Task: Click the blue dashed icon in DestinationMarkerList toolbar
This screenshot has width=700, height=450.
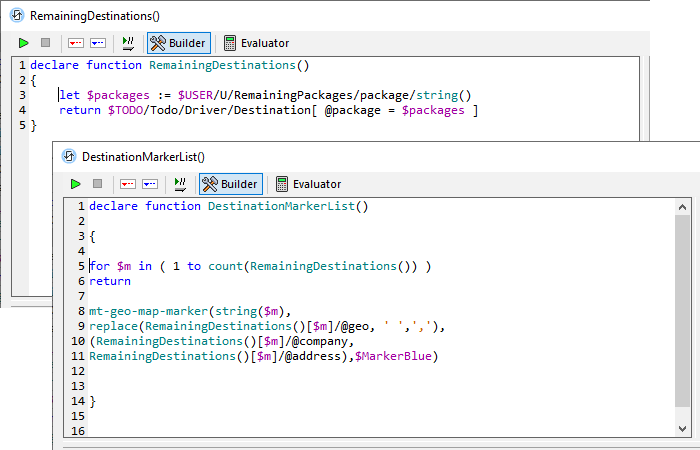Action: pyautogui.click(x=150, y=184)
